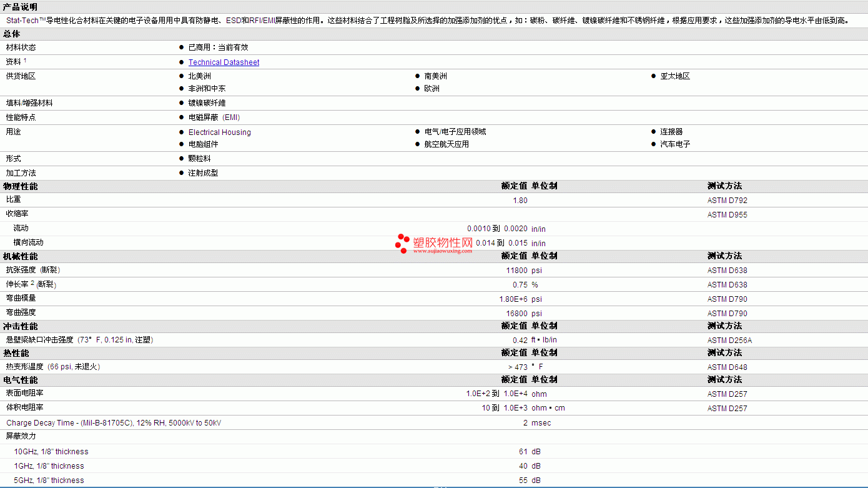
Task: Click the '1GHz, 1/8" thickness' row label
Action: tap(49, 466)
